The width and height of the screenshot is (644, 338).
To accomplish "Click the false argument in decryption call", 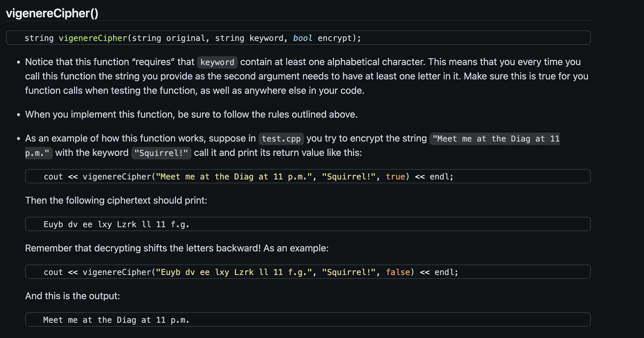I will coord(398,272).
